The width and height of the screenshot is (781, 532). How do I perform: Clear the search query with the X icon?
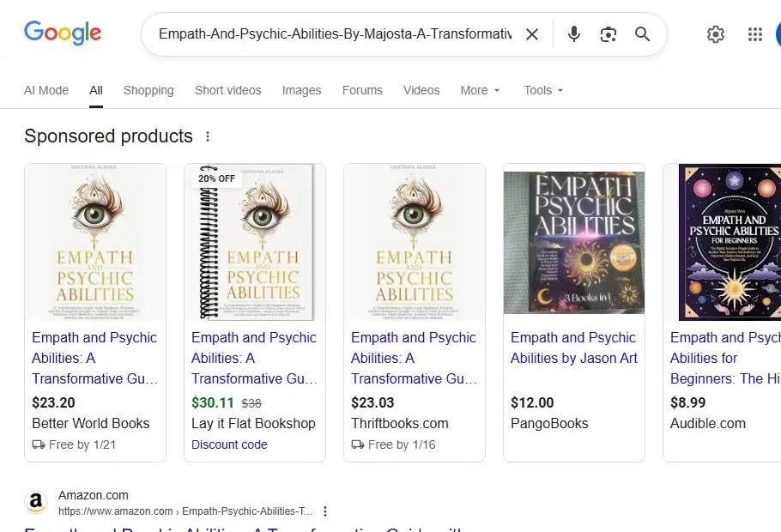pyautogui.click(x=532, y=34)
